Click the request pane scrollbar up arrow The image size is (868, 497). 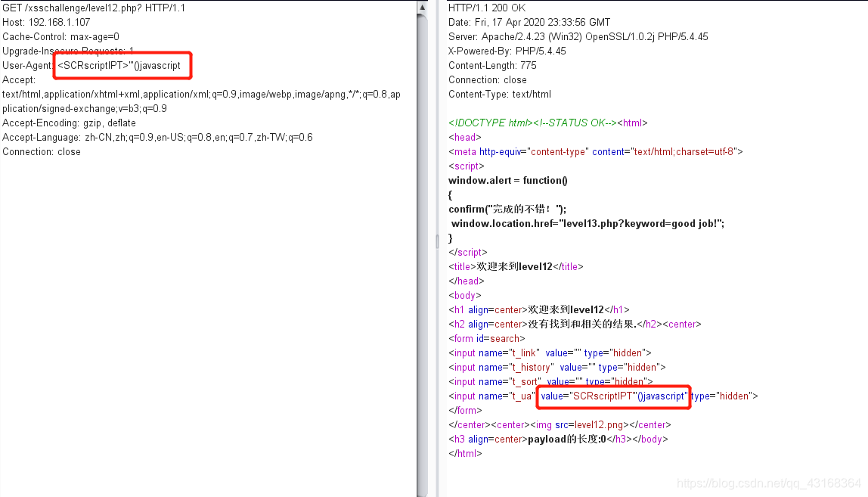422,8
